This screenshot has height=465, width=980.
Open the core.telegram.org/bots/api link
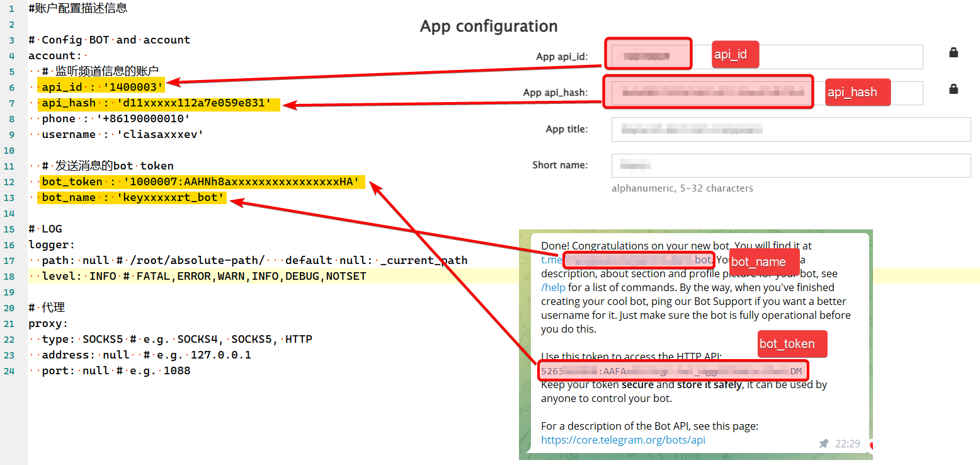622,440
